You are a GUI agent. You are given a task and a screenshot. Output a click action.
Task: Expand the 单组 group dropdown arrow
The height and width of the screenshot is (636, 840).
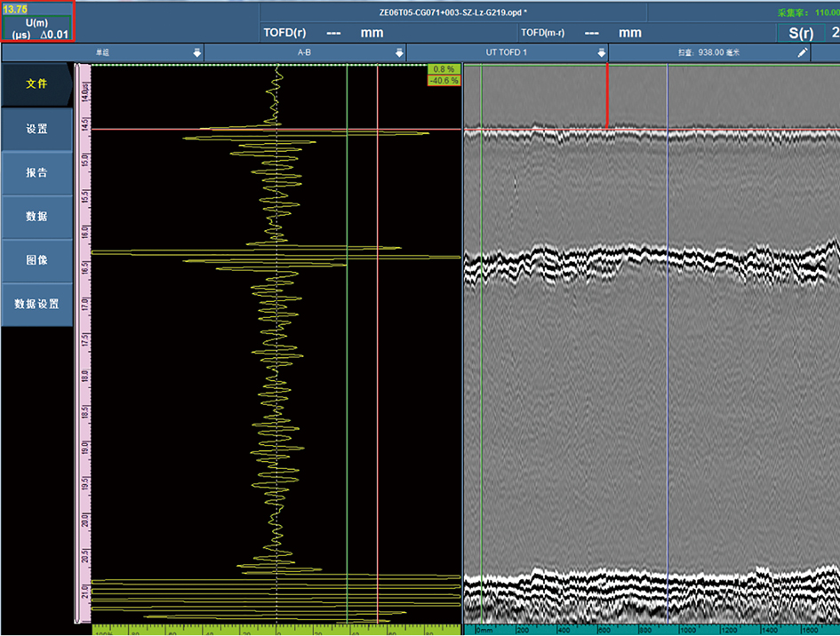[x=197, y=53]
